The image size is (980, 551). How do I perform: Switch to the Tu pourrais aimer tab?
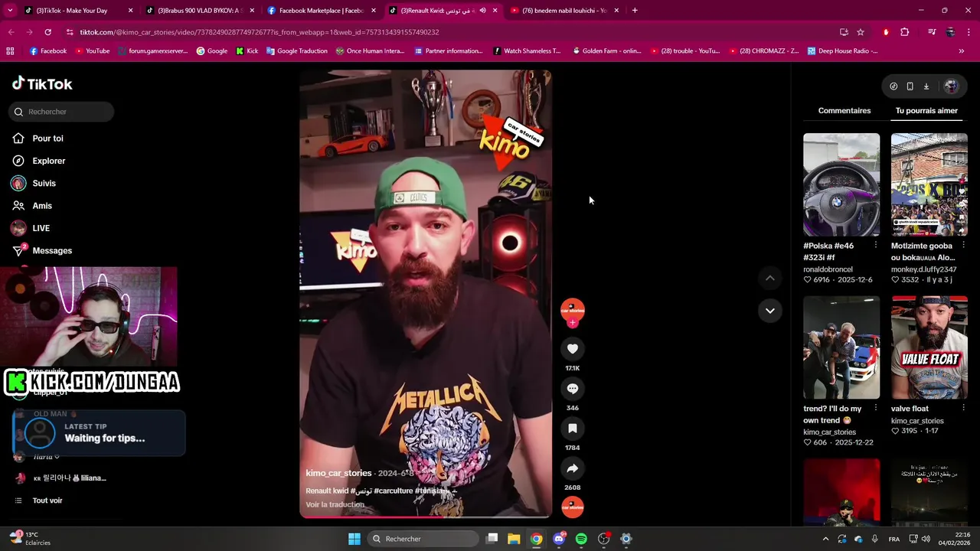coord(926,111)
